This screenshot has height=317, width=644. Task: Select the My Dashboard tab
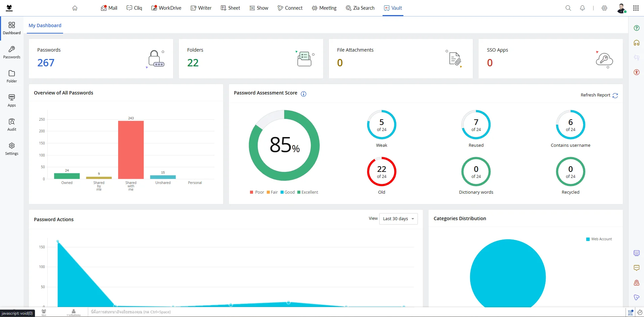pos(45,25)
